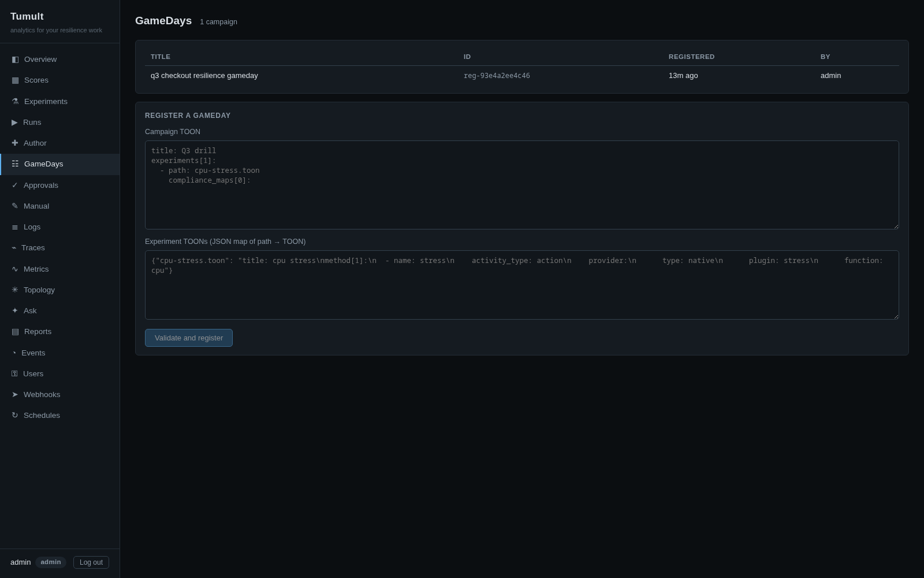
Task: Click the Logs lines icon
Action: (x=15, y=227)
